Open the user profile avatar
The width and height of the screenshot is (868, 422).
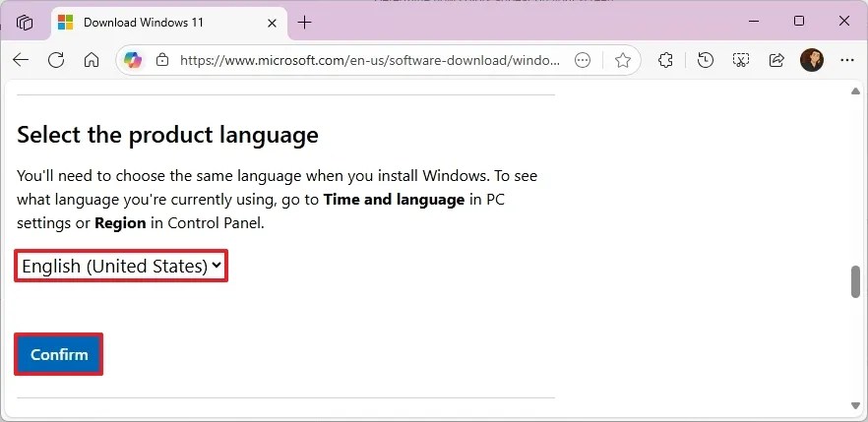click(812, 60)
